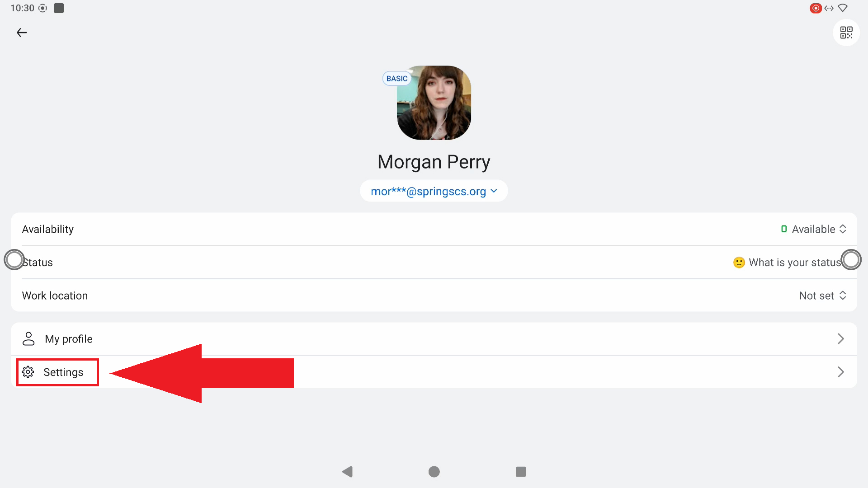Tap the green Available indicator icon

784,229
